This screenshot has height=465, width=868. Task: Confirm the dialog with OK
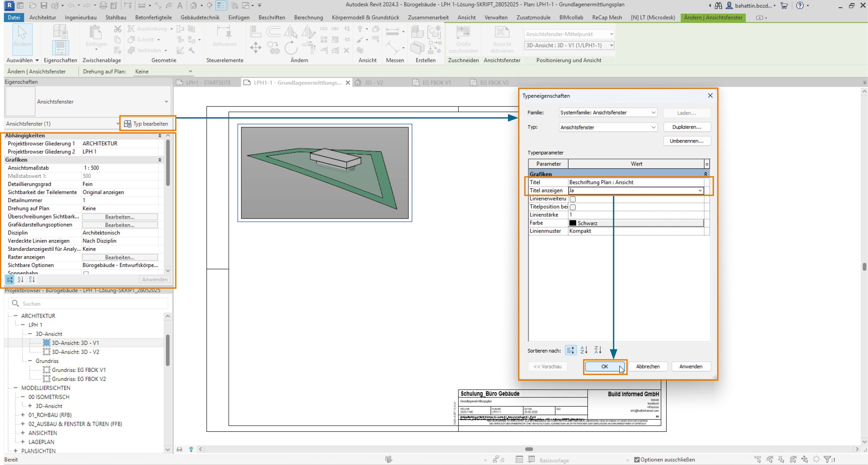point(605,367)
